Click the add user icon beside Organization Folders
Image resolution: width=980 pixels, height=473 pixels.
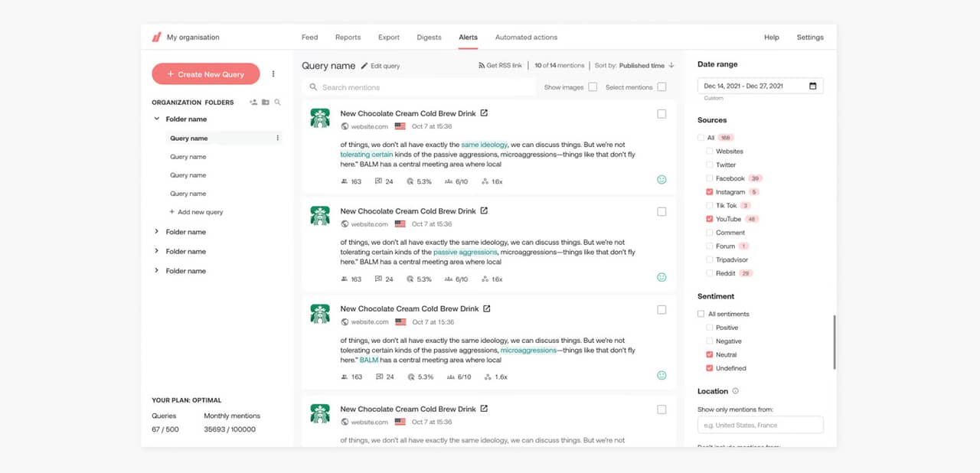click(x=253, y=103)
